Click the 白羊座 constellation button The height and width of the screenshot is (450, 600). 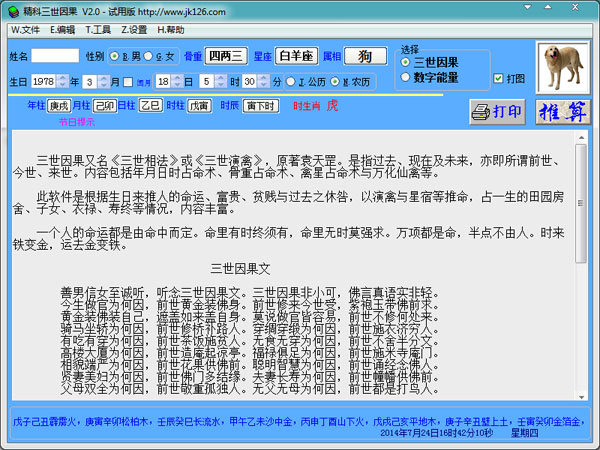296,56
